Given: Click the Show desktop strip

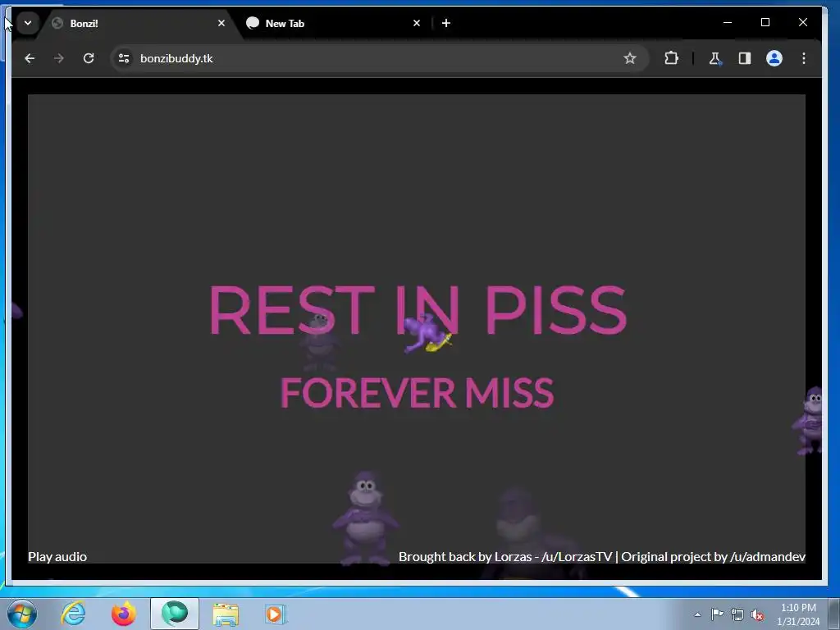Looking at the screenshot, I should 834,614.
